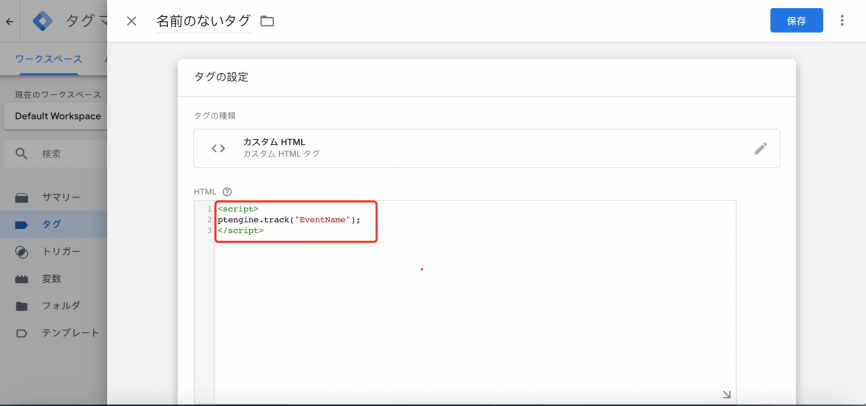Close the tag editor with X icon
Screen dimensions: 866x406
pyautogui.click(x=131, y=21)
